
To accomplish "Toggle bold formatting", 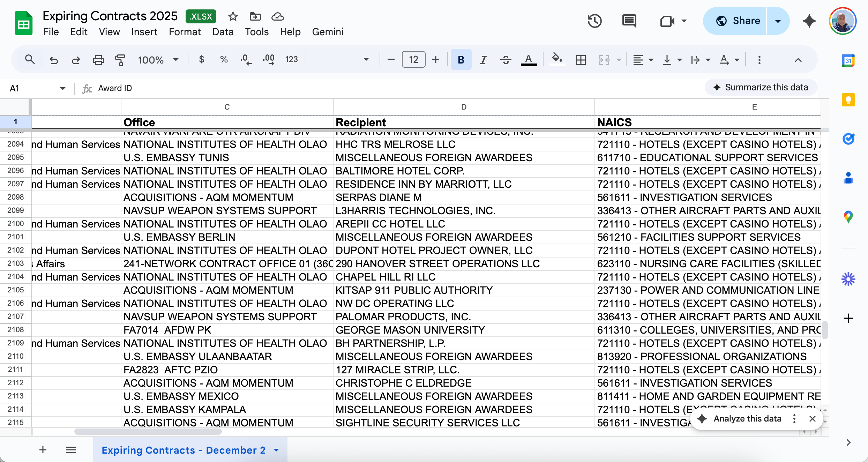I will (461, 60).
